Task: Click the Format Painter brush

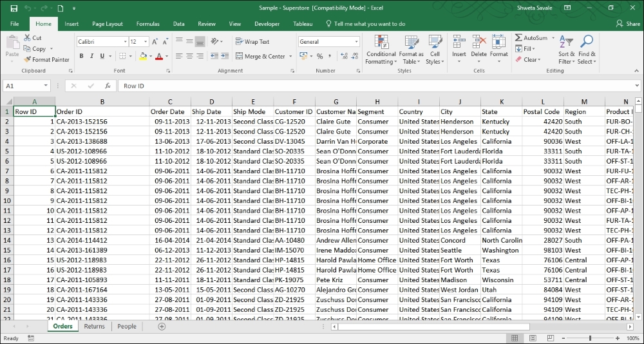Action: coord(28,60)
